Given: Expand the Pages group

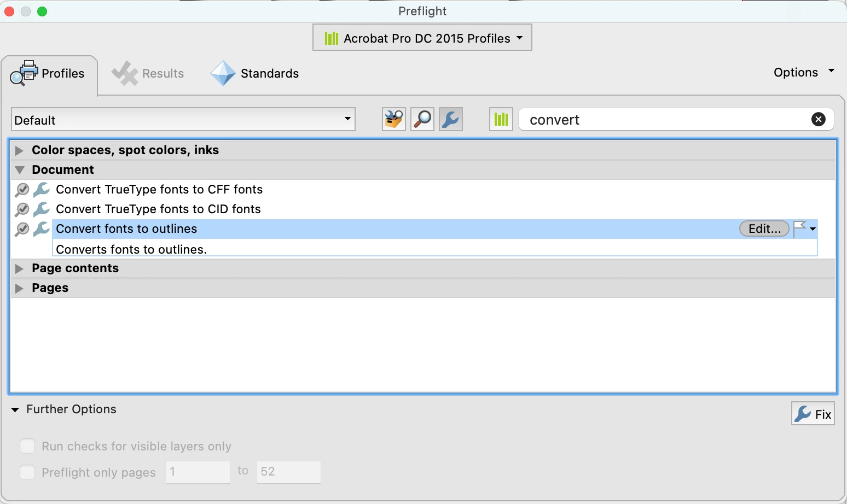Looking at the screenshot, I should tap(20, 288).
